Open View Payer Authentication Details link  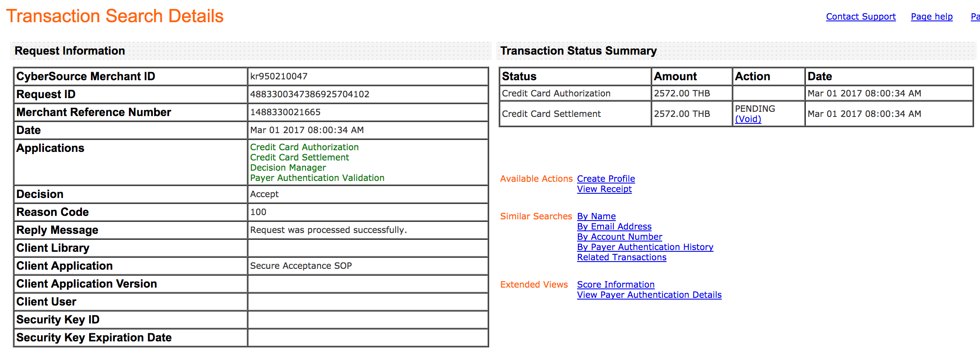(x=649, y=295)
